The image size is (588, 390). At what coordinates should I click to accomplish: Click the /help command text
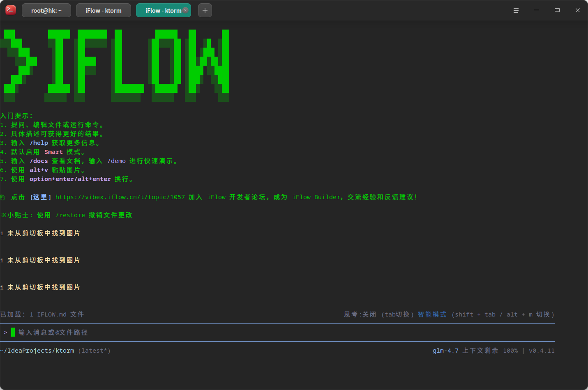click(x=39, y=143)
